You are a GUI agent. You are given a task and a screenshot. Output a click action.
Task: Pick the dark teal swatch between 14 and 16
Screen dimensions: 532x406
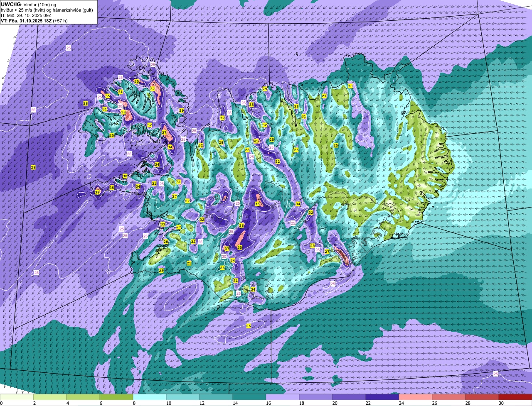[x=249, y=397]
